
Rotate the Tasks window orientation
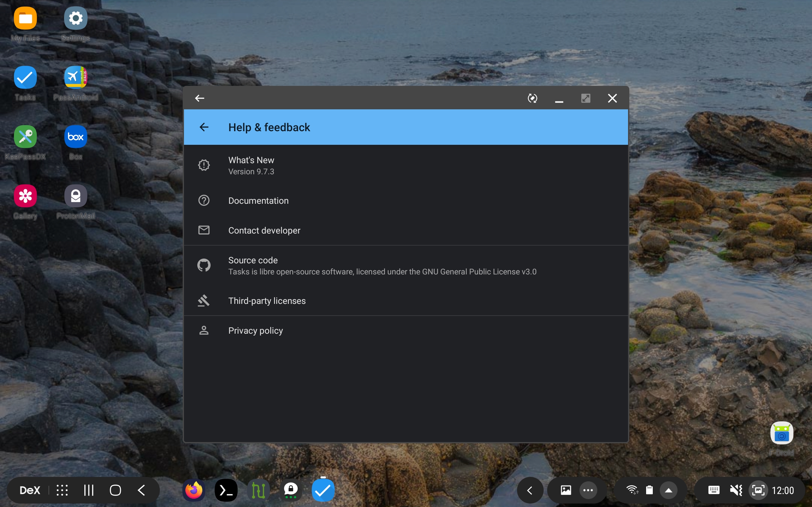(x=533, y=98)
